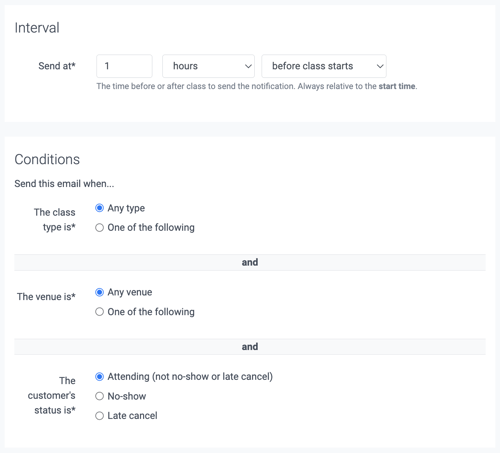Open the hours unit dropdown

point(208,66)
